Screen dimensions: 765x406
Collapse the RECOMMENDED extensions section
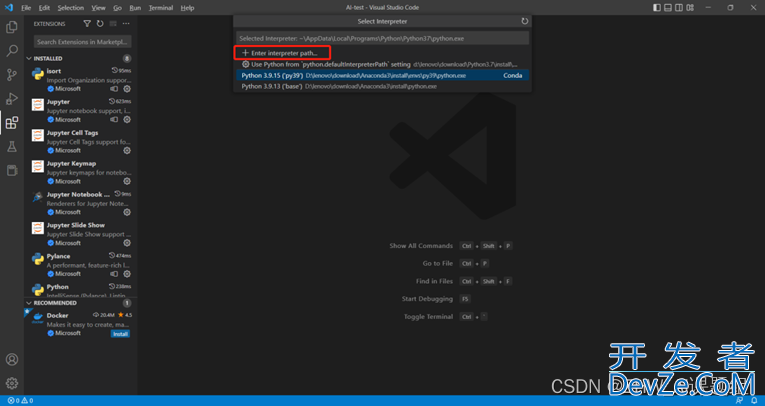[29, 303]
